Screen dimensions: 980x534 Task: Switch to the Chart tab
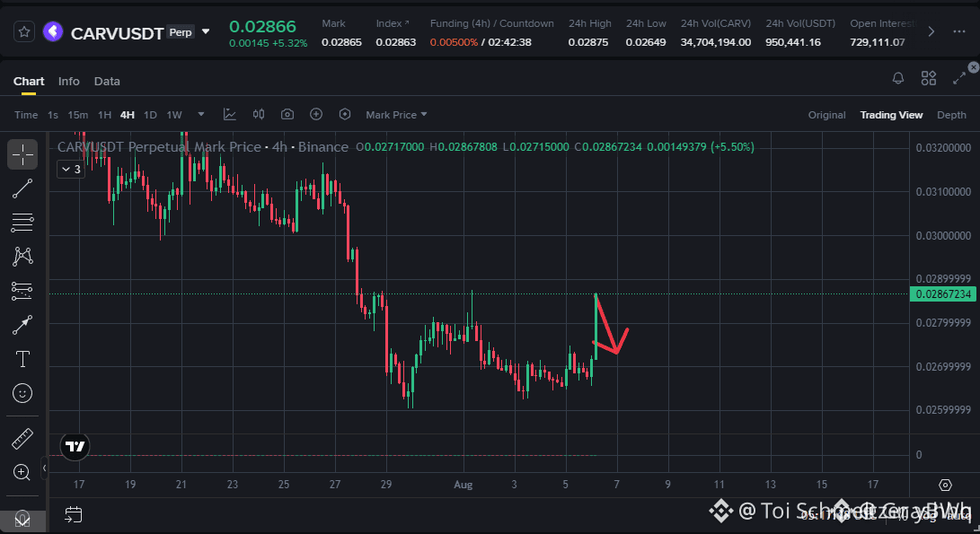(x=29, y=81)
